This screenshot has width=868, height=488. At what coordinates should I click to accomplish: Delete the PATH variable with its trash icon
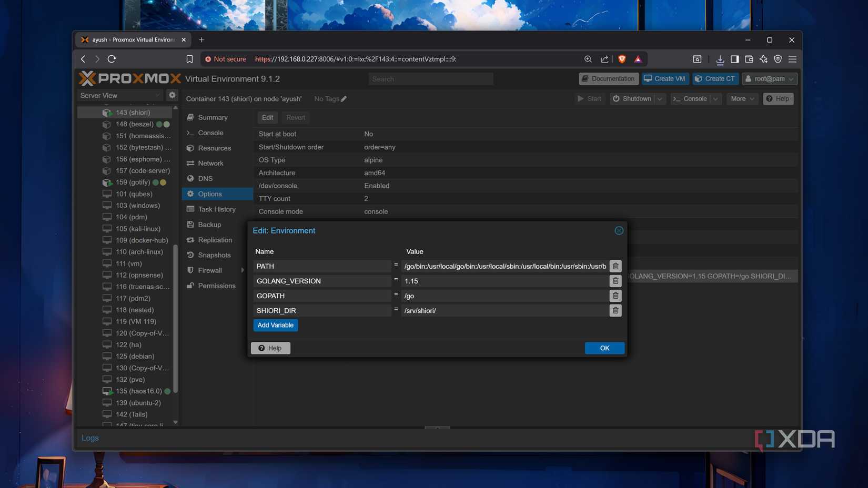(x=615, y=266)
